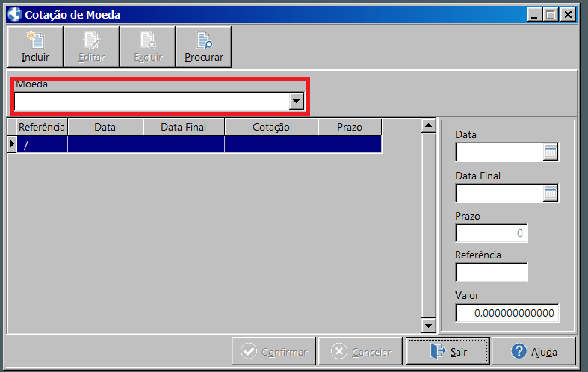Viewport: 588px width, 372px height.
Task: Click the grid scrollbar up arrow
Action: (429, 125)
